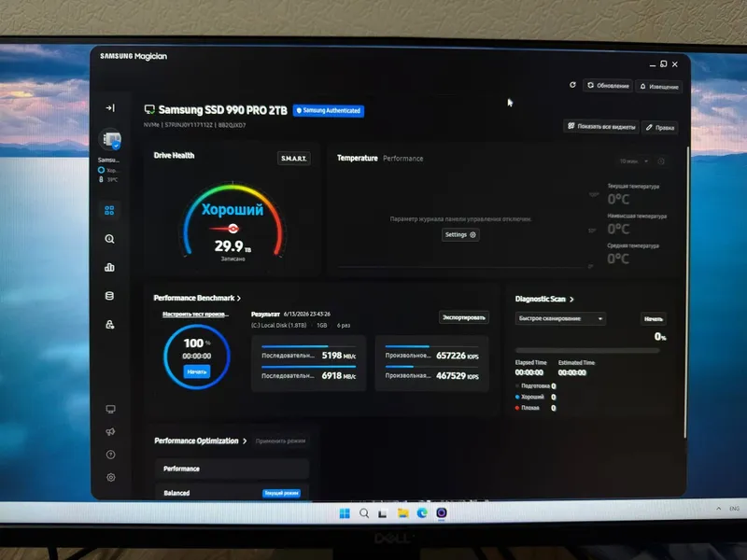Open the temperature time range dropdown
Screen dimensions: 747x560
pyautogui.click(x=634, y=161)
